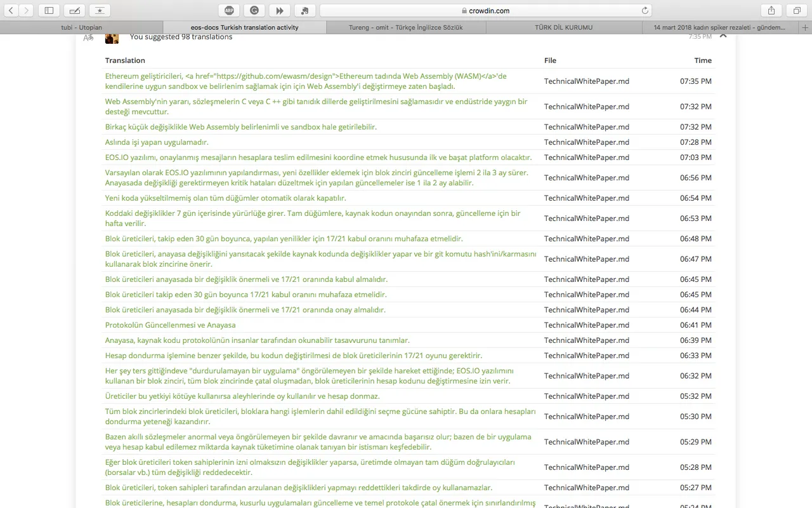Open translation 'Web Assembly'nin yararı, sözleşmelerin C'
Image resolution: width=812 pixels, height=508 pixels.
point(316,107)
